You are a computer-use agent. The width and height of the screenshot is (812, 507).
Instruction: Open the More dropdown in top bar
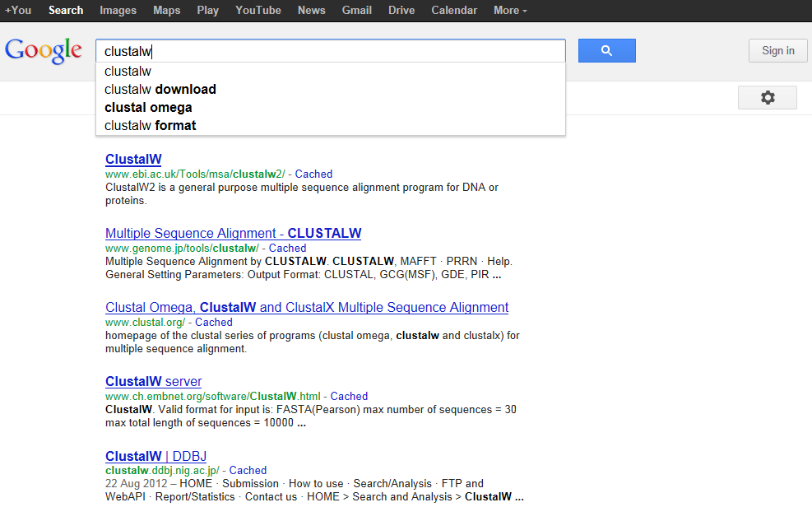(x=510, y=11)
